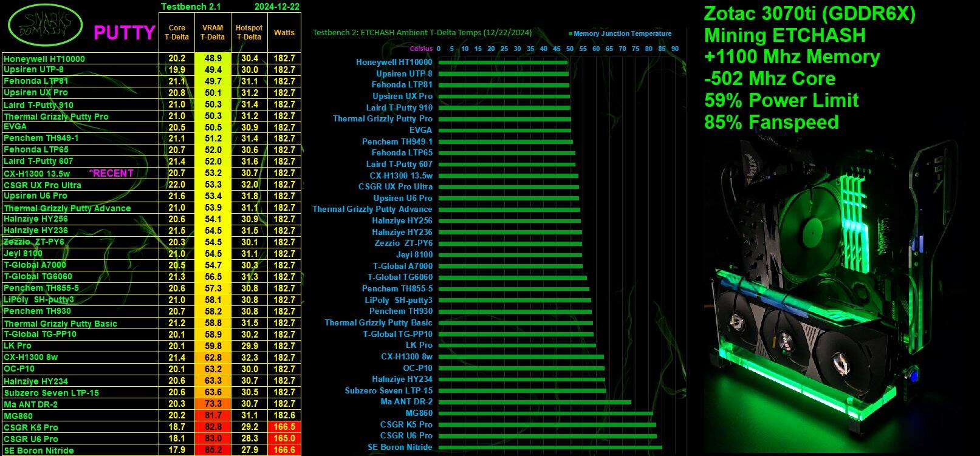Select Laird T-Putty 910 table row name
This screenshot has height=456, width=980.
[x=38, y=104]
